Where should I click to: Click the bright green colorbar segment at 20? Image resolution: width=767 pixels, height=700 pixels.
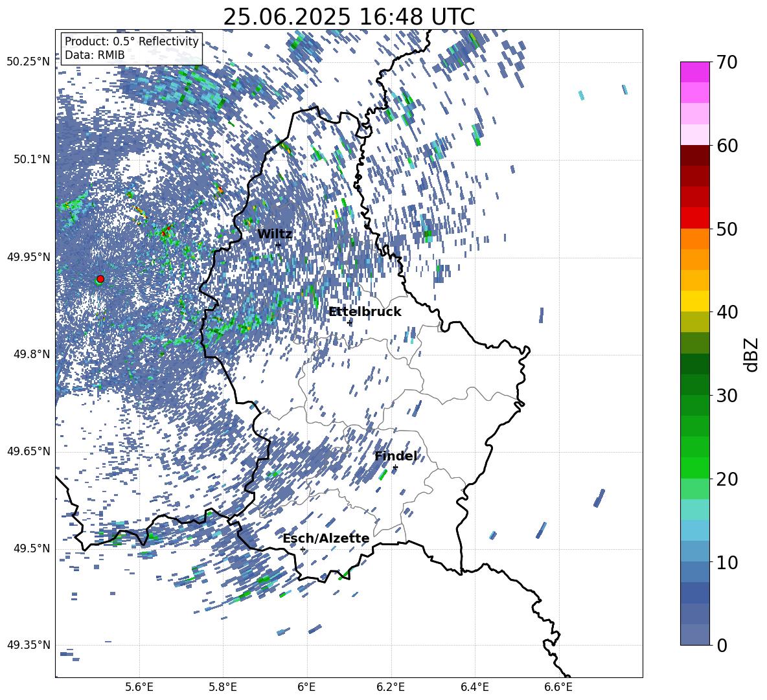tap(694, 468)
